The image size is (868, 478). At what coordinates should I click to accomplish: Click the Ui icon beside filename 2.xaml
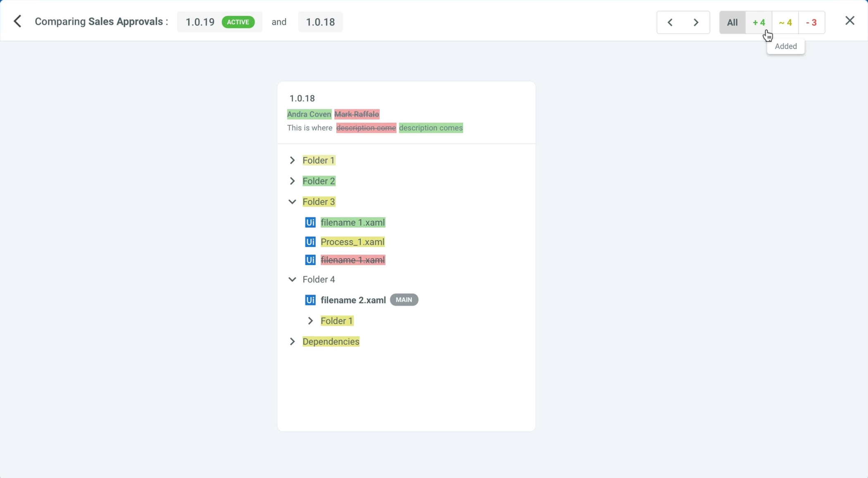click(310, 300)
